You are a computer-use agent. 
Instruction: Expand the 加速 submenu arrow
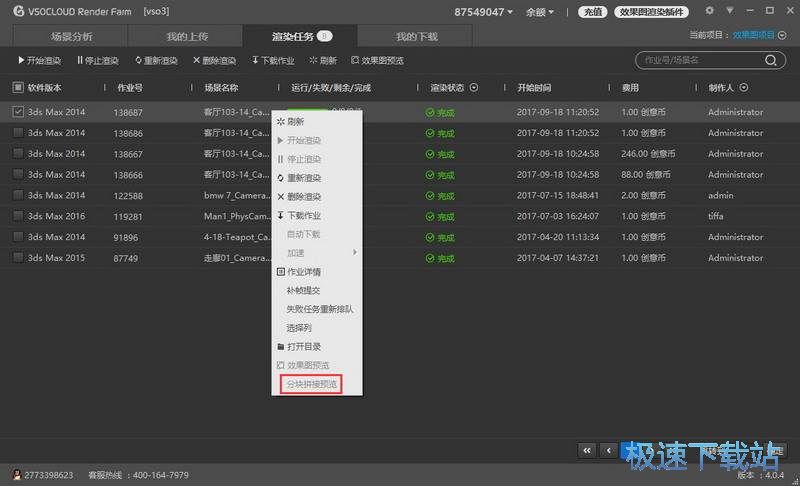click(x=354, y=252)
